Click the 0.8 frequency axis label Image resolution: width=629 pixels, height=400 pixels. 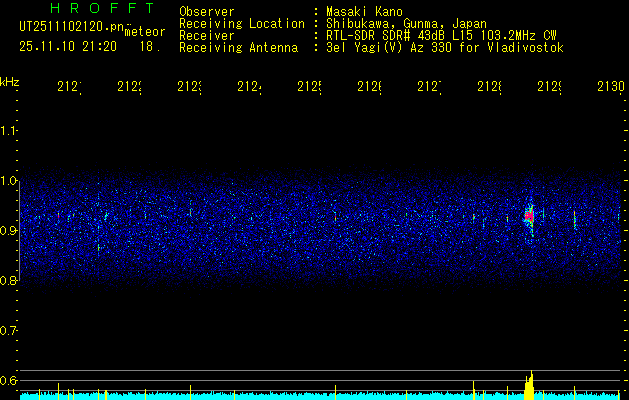point(8,281)
